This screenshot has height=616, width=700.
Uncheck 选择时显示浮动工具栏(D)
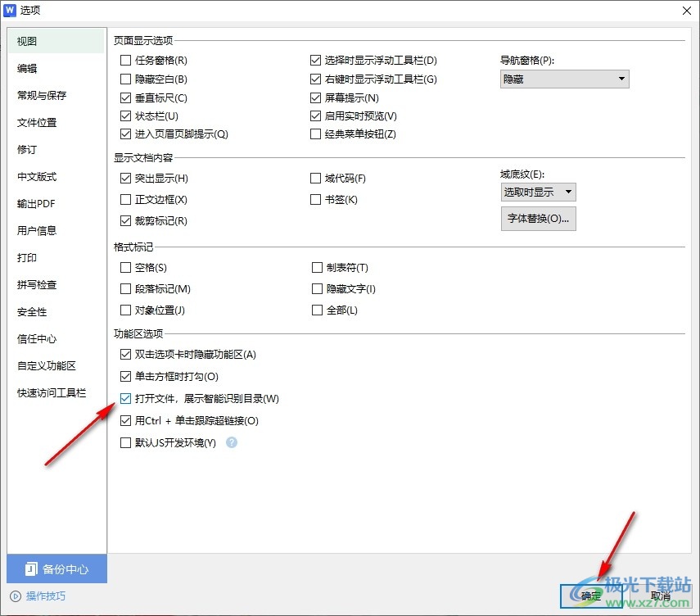point(316,60)
